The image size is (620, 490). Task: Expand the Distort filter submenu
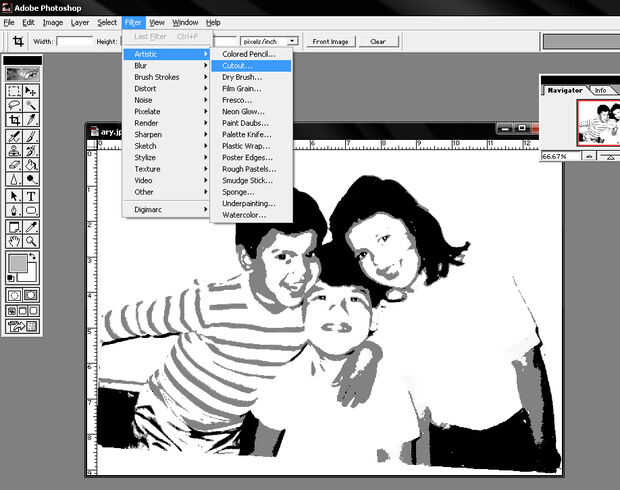pyautogui.click(x=166, y=88)
